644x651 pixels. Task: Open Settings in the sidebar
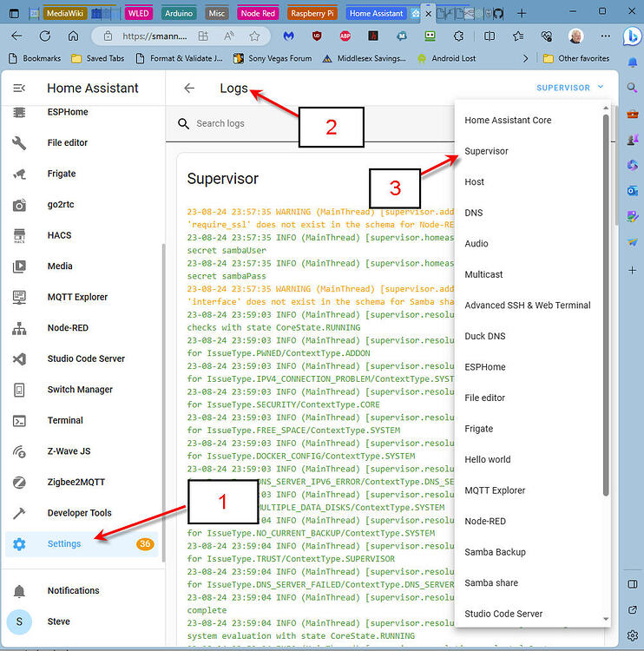tap(64, 544)
